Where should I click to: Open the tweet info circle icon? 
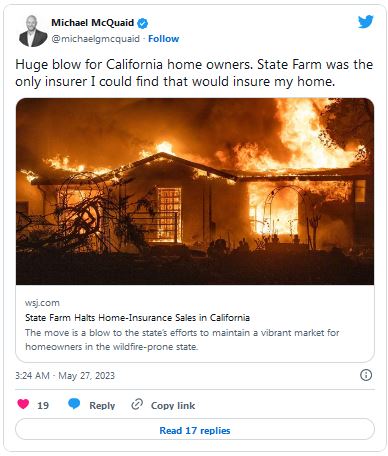pos(366,375)
